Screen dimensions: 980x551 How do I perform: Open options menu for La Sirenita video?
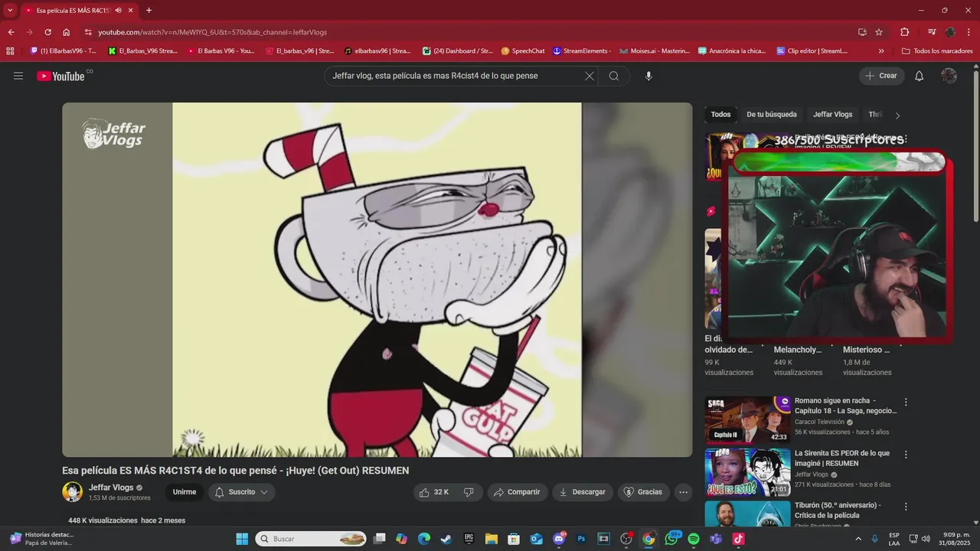906,455
